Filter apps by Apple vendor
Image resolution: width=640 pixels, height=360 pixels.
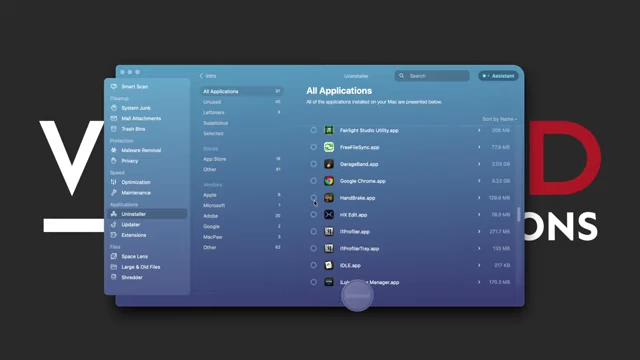[242, 195]
